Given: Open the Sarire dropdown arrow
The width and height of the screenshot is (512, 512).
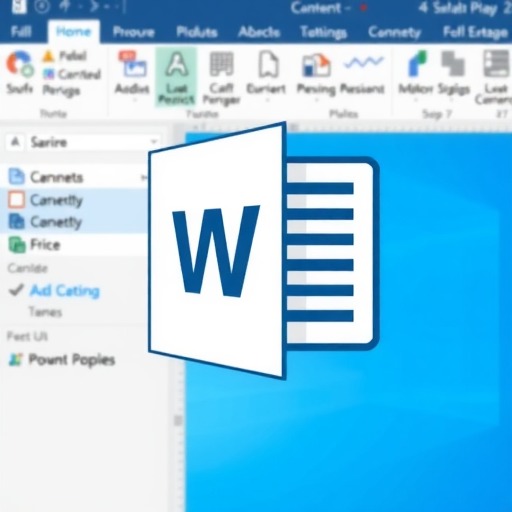Looking at the screenshot, I should (154, 142).
